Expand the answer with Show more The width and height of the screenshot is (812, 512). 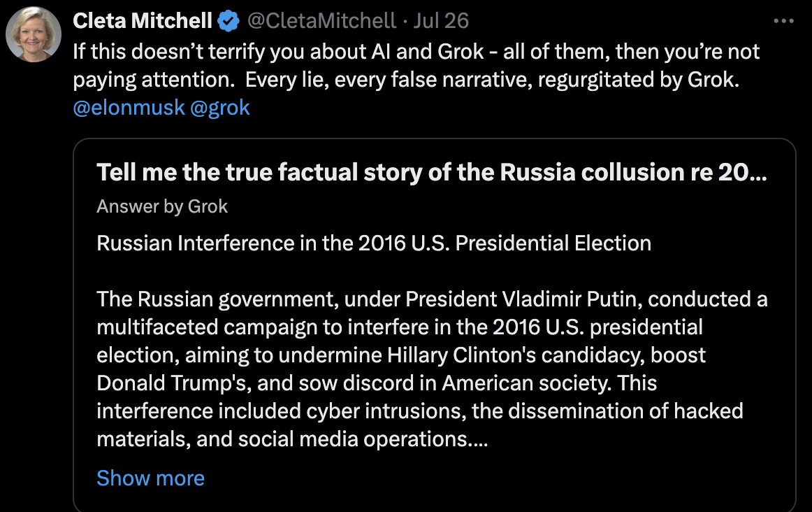click(150, 478)
